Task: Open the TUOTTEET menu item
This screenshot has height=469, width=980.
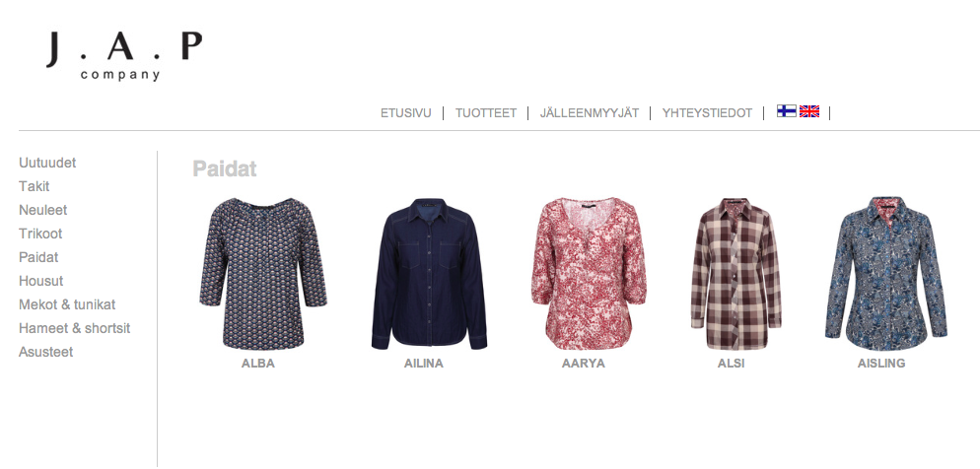Action: tap(486, 113)
